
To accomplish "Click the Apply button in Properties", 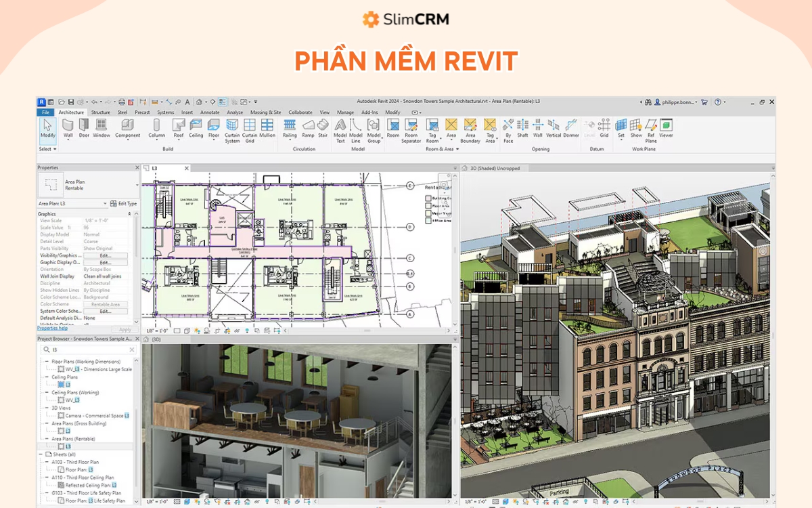I will (125, 329).
